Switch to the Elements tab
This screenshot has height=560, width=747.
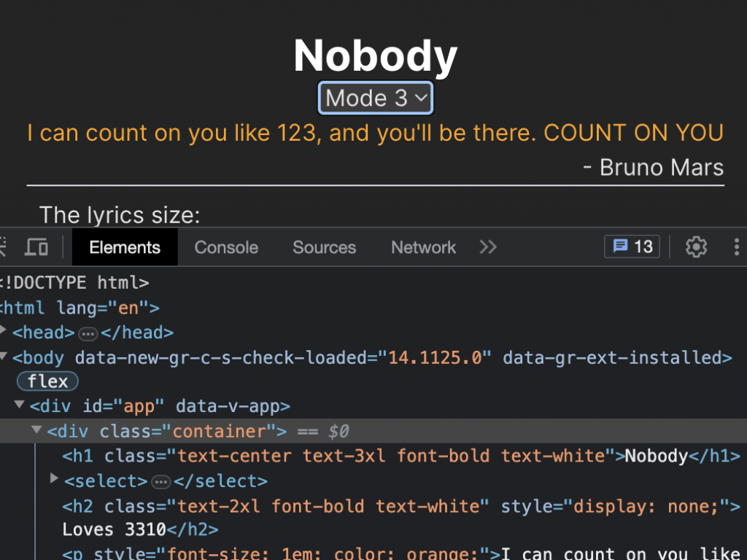[125, 247]
